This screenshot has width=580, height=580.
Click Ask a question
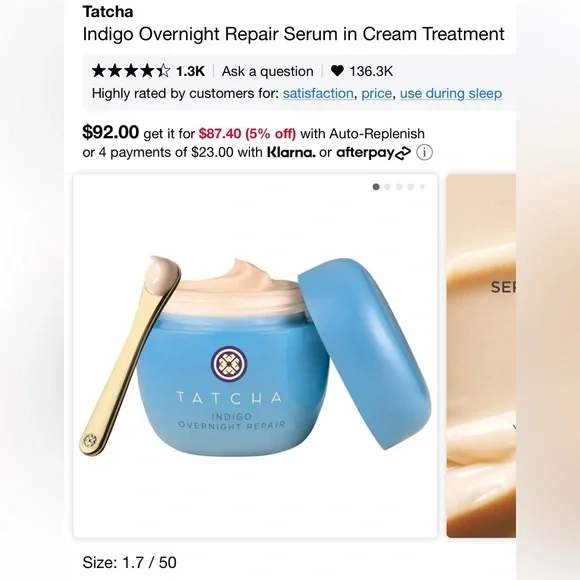pos(267,71)
